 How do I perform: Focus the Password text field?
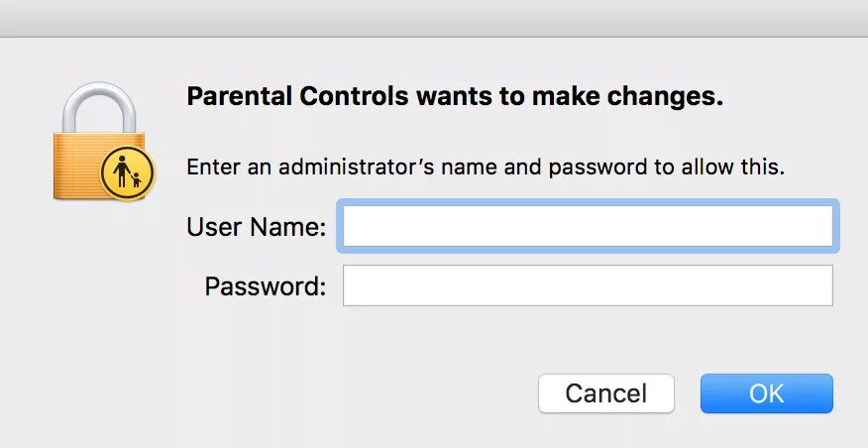(587, 285)
